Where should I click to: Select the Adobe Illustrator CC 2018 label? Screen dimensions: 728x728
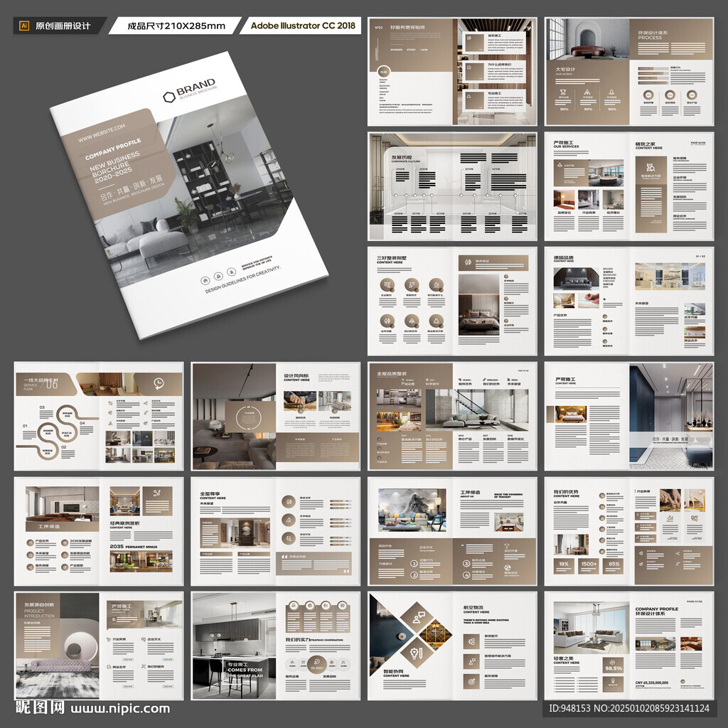tap(303, 26)
